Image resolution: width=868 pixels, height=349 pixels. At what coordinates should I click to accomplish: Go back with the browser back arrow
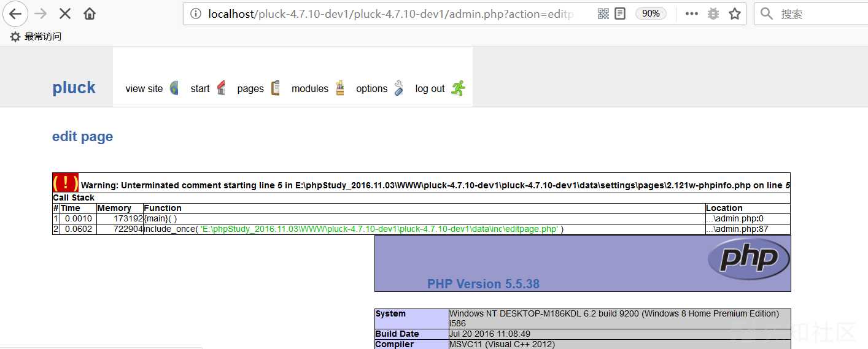click(x=15, y=13)
